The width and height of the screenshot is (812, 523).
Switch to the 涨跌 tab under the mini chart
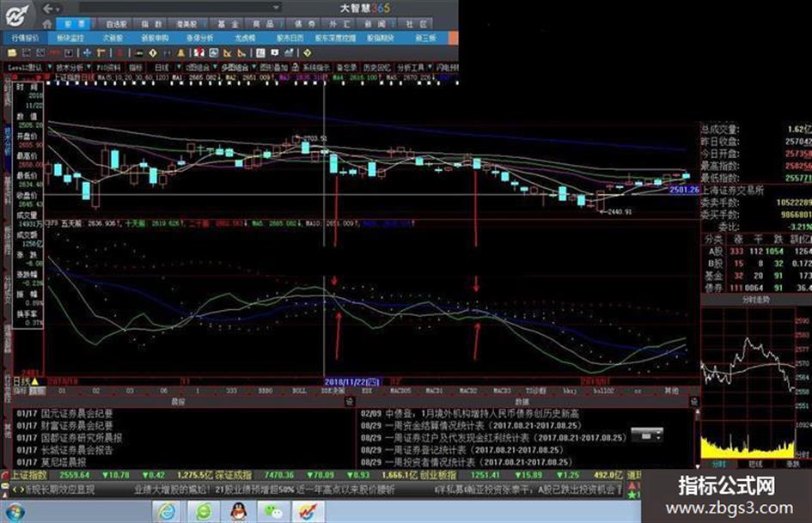793,464
